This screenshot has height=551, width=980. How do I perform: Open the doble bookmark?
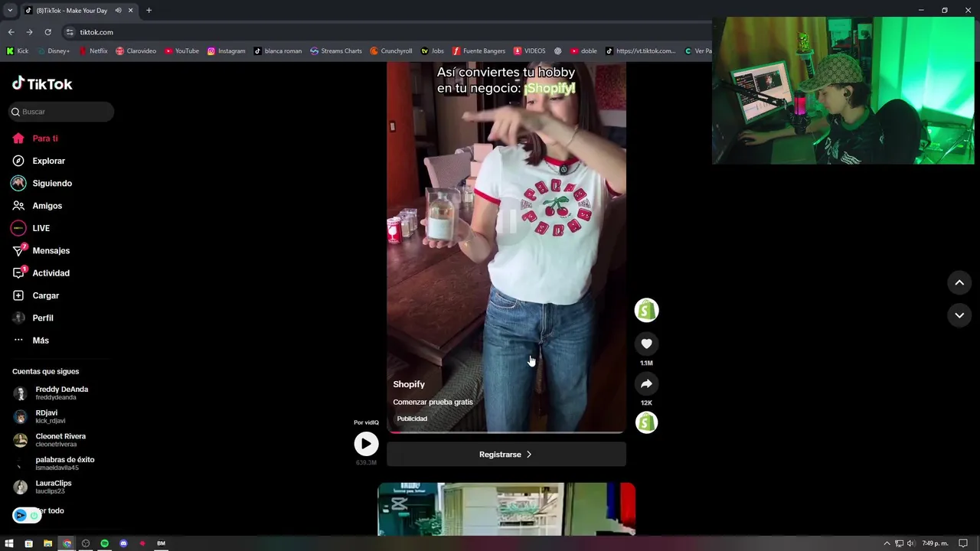[x=583, y=51]
